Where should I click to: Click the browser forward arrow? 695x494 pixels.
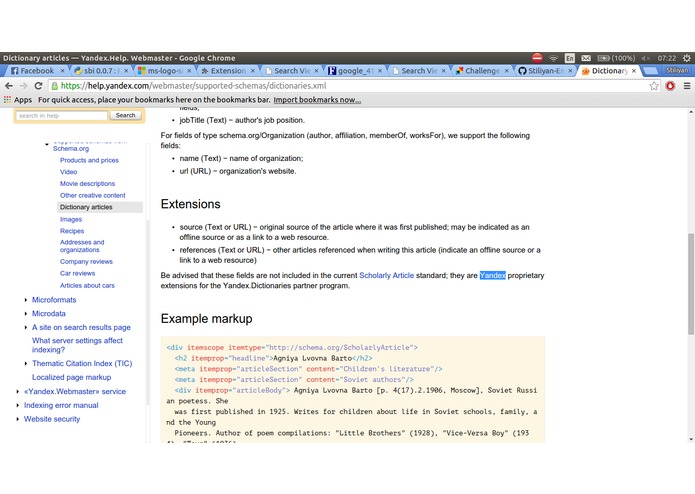(x=23, y=86)
